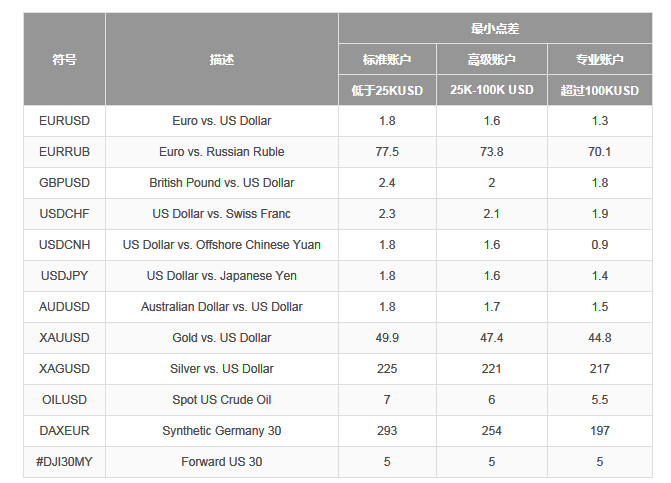Click the 高级账户 column header
This screenshot has width=671, height=483.
[492, 59]
